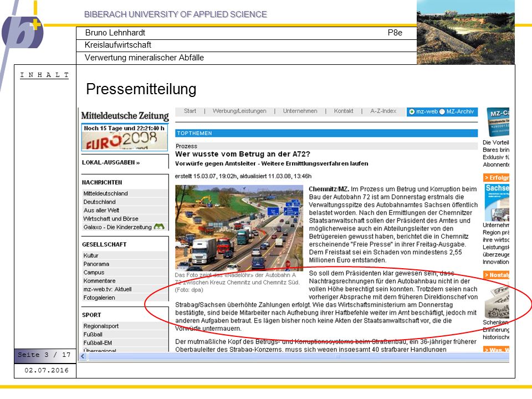Viewport: 532px width, 399px height.
Task: Open the Fotogalerien section
Action: [99, 298]
